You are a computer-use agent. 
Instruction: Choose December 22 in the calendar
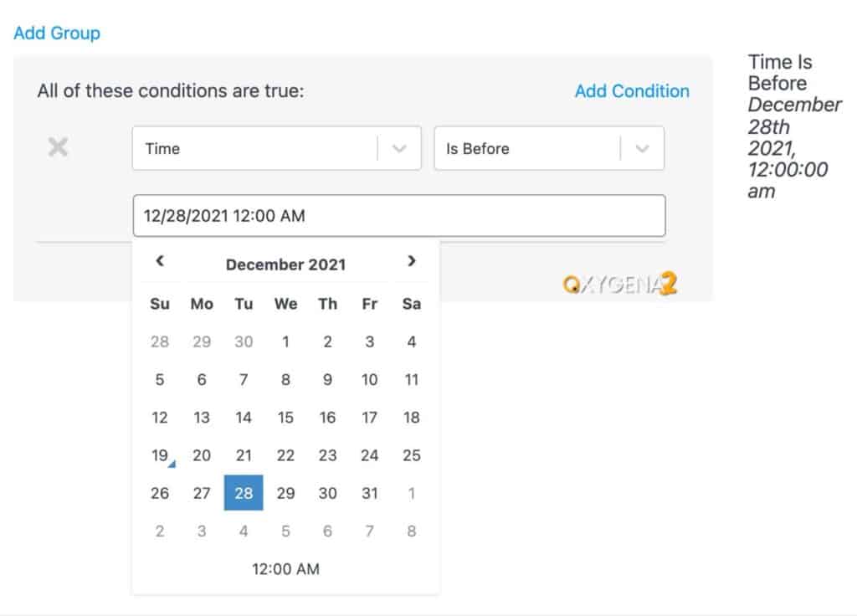[285, 455]
